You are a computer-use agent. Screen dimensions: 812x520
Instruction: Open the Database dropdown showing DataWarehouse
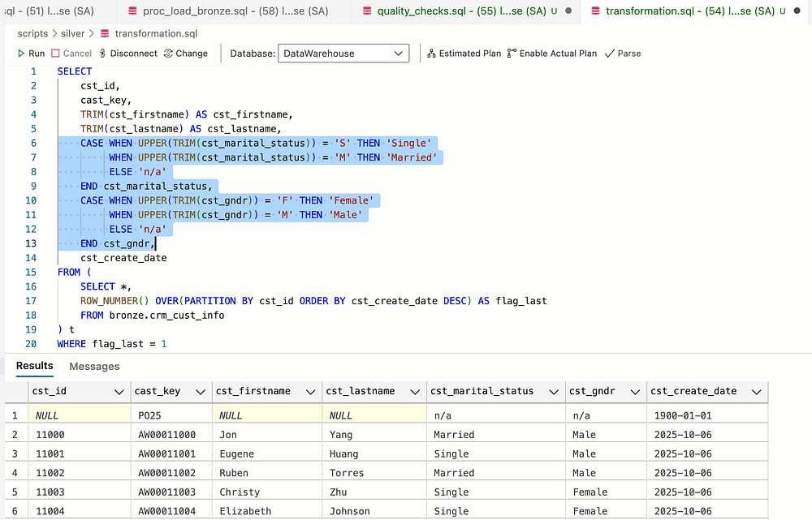point(343,54)
